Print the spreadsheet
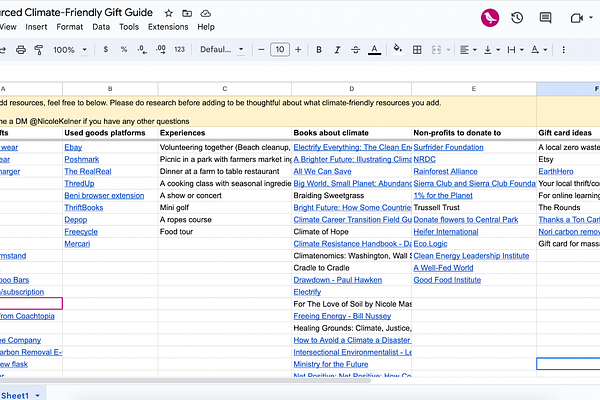Screen dimensions: 600x400 click(x=21, y=50)
